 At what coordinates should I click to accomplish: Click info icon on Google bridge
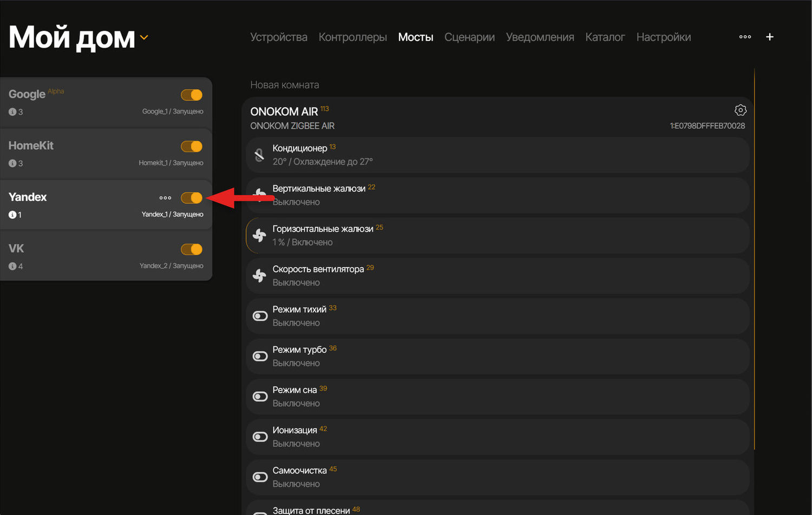click(12, 112)
